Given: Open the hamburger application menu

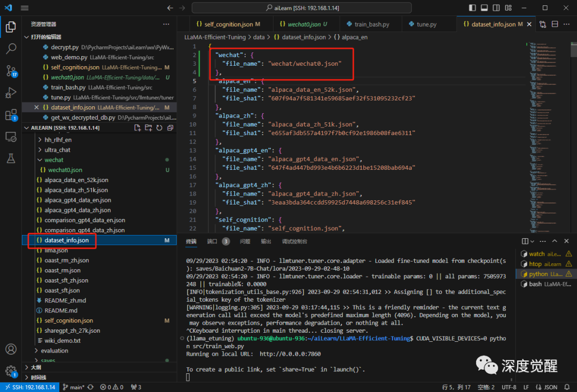Looking at the screenshot, I should pyautogui.click(x=25, y=7).
